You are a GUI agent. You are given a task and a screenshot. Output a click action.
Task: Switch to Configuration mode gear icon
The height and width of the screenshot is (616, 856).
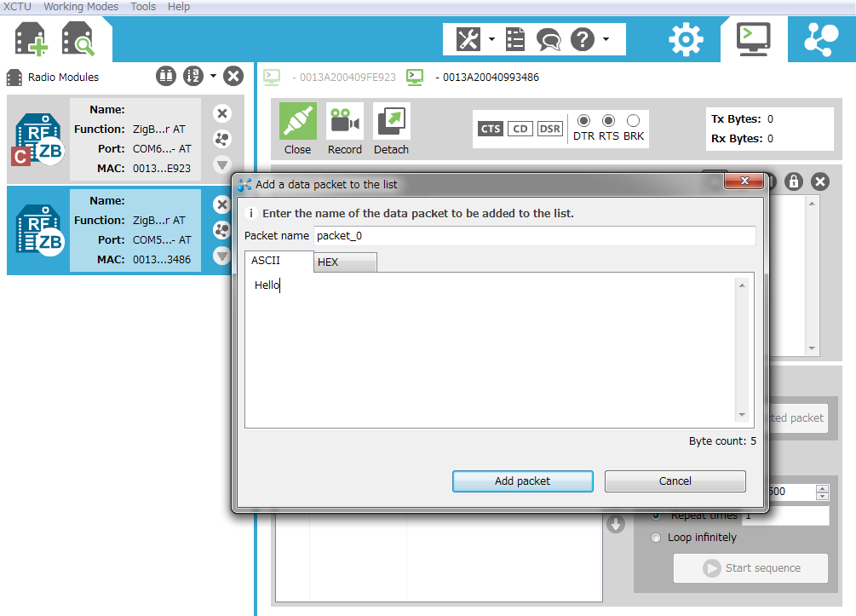[x=686, y=39]
